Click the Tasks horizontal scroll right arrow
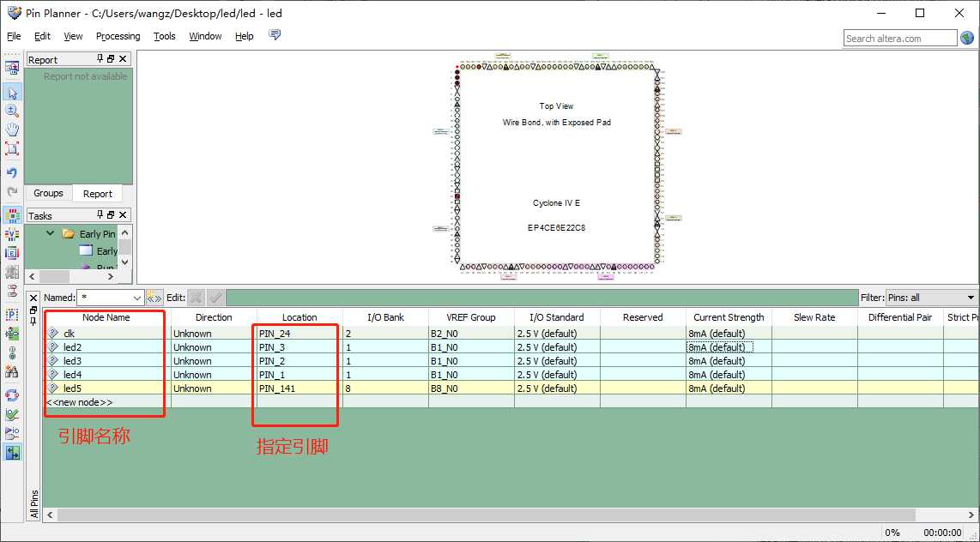 click(x=110, y=275)
